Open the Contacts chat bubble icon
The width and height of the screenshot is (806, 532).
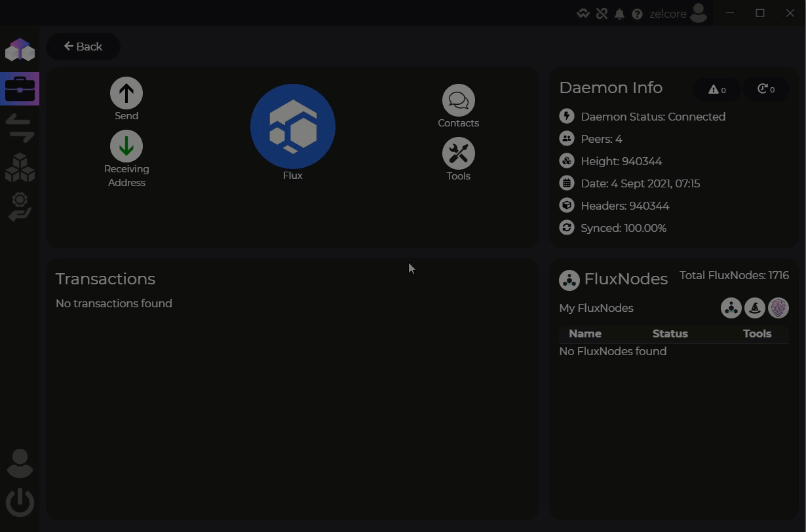click(458, 100)
